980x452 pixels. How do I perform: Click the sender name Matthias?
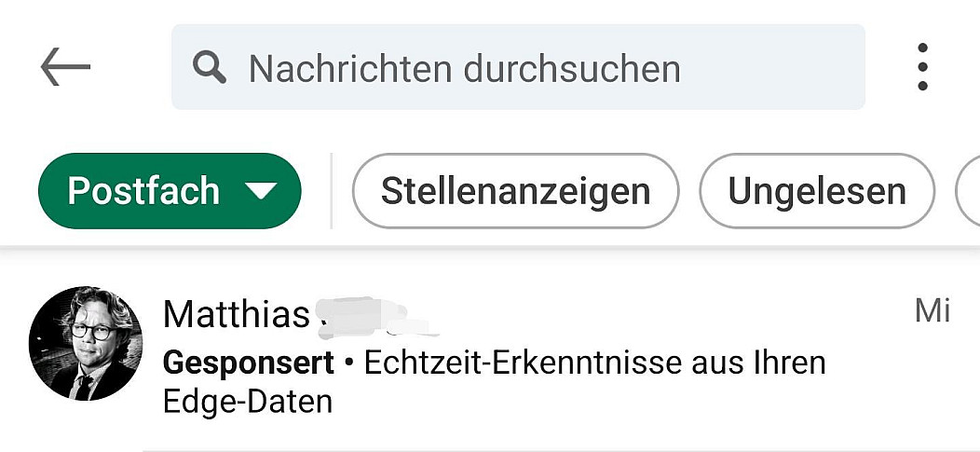point(236,315)
